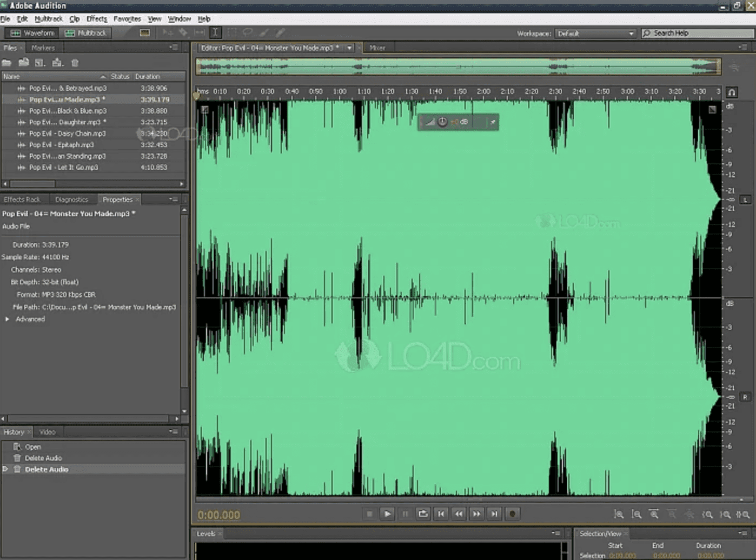The image size is (756, 560).
Task: Switch to the Mixer tab
Action: (377, 48)
